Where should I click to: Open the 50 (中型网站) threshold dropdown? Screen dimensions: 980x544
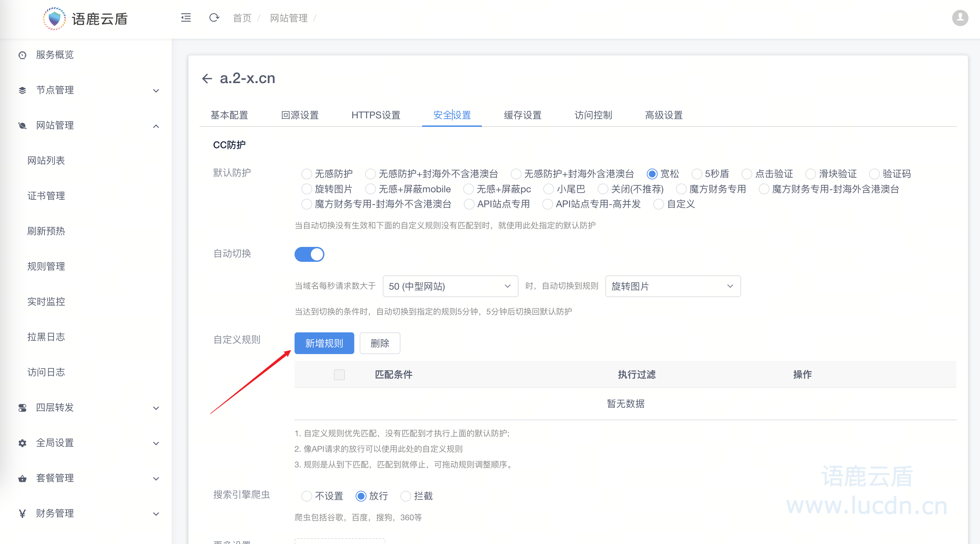[x=450, y=286]
